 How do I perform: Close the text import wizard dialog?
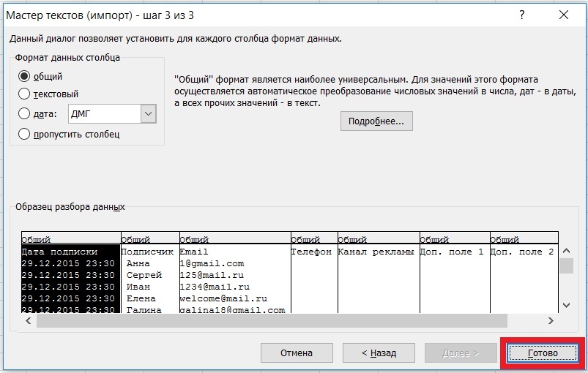(x=564, y=15)
